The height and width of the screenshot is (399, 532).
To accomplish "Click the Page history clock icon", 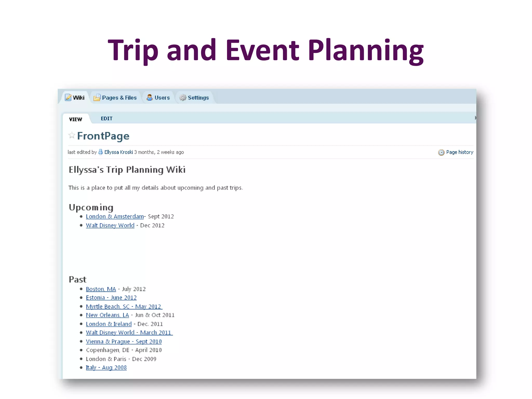I will coord(441,152).
